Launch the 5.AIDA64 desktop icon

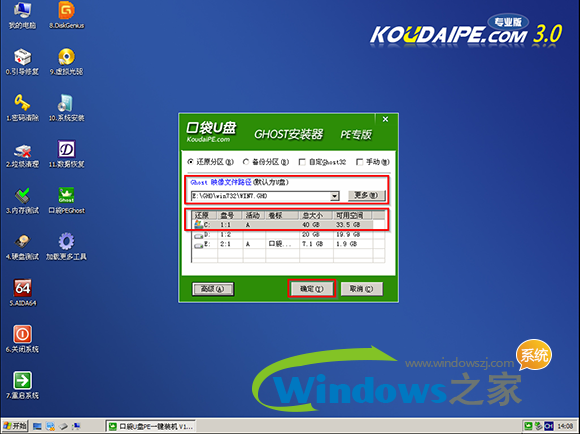[22, 293]
